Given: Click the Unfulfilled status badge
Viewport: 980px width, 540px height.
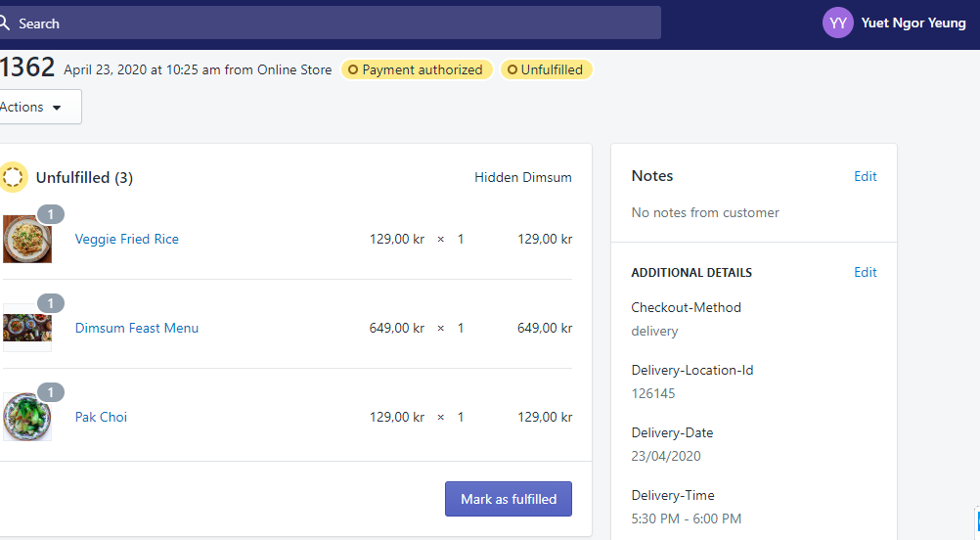Looking at the screenshot, I should click(546, 70).
